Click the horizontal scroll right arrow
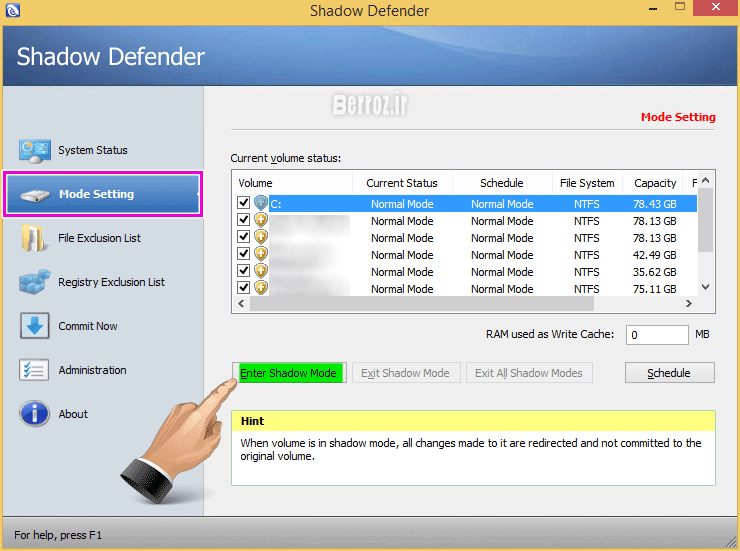 689,303
